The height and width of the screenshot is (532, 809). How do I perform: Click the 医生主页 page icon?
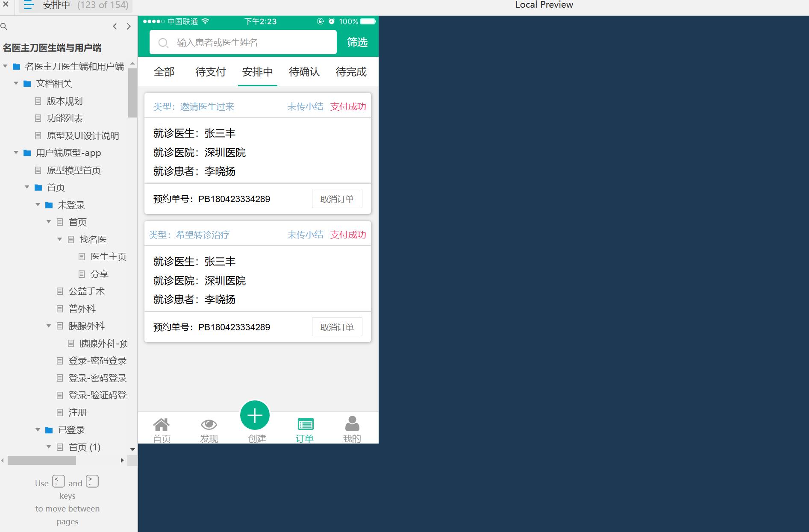(82, 257)
